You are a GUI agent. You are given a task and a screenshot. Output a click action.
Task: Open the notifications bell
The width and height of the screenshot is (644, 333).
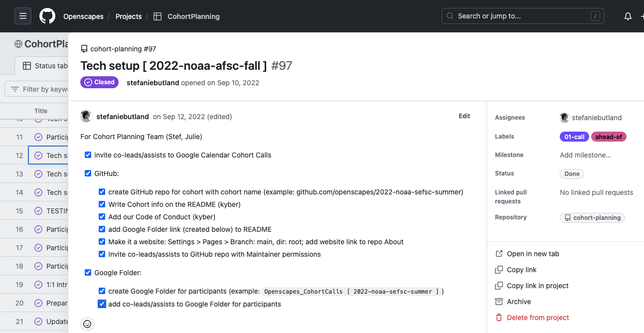[628, 16]
